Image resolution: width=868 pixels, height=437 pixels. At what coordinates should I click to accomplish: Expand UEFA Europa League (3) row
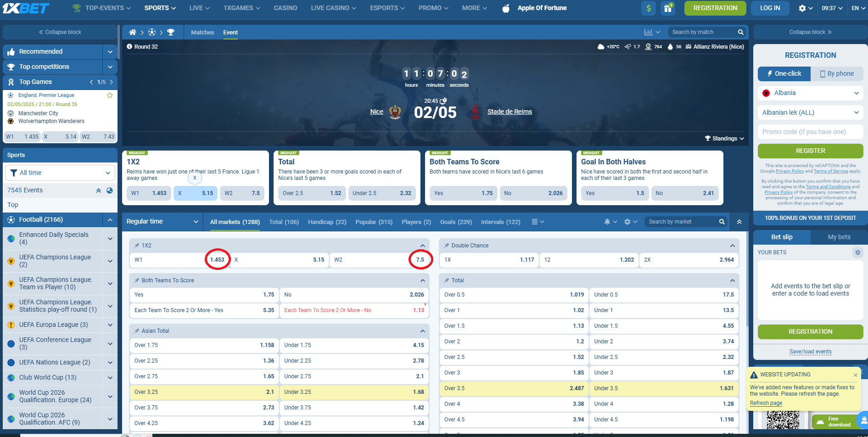(110, 325)
